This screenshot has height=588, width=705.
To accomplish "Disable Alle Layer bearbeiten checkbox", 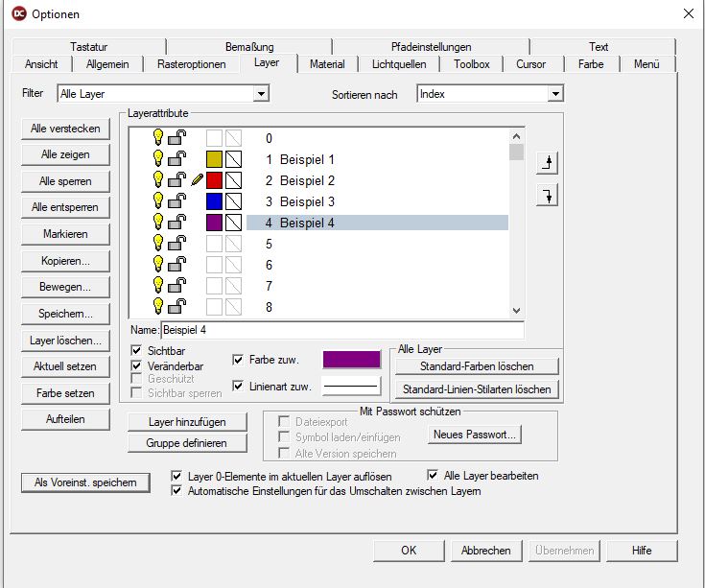I will coord(434,476).
